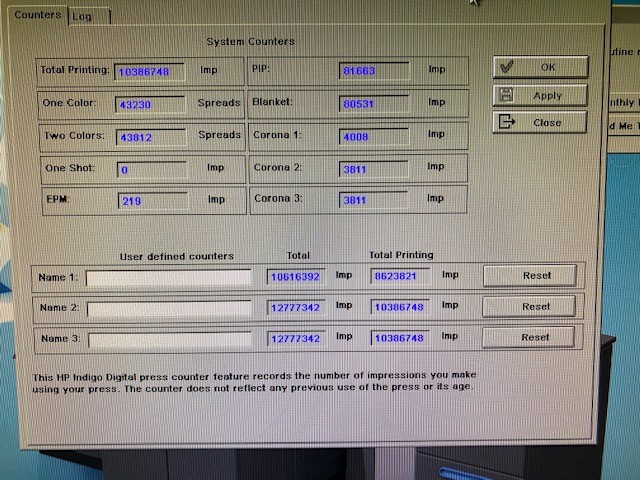Click the Name 3 text field

pyautogui.click(x=170, y=340)
